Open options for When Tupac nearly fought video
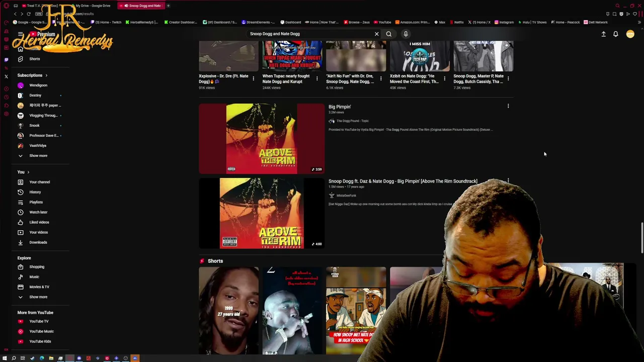Screen dimensions: 644x362 (317, 78)
